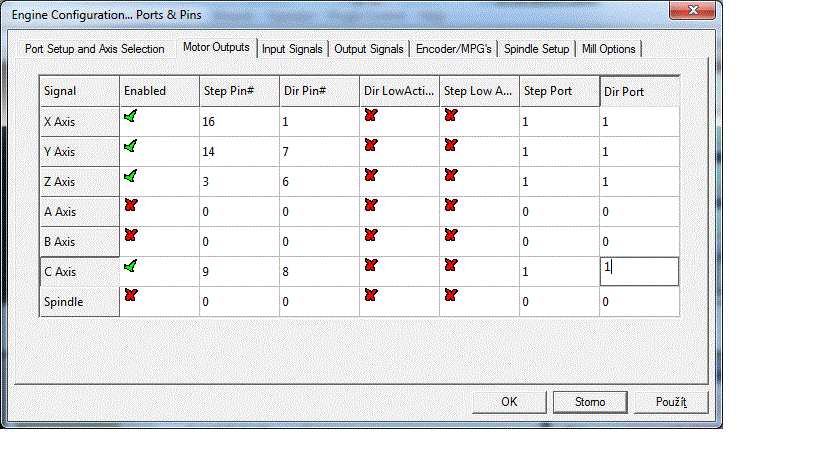Switch to the Input Signals tab
This screenshot has height=460, width=816.
tap(292, 49)
